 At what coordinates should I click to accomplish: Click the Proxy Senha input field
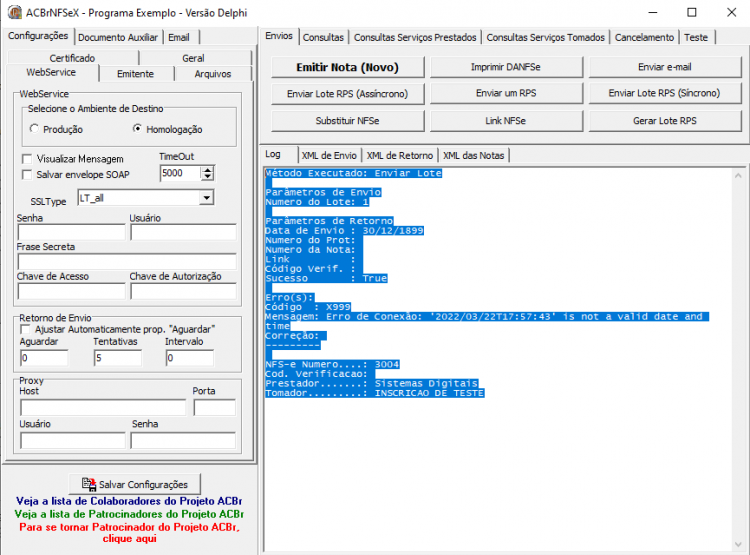coord(183,440)
